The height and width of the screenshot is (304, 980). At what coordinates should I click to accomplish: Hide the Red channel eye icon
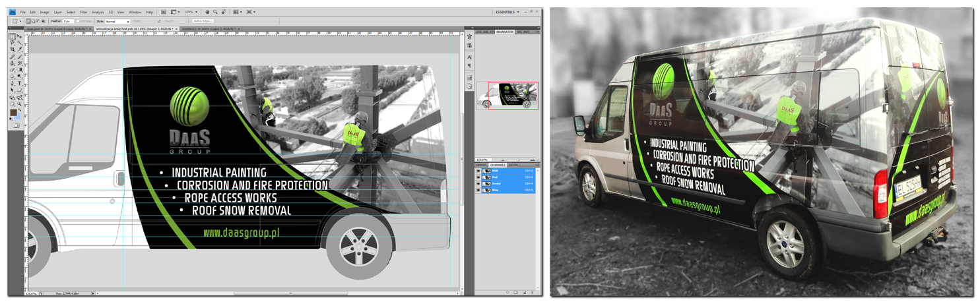coord(478,177)
